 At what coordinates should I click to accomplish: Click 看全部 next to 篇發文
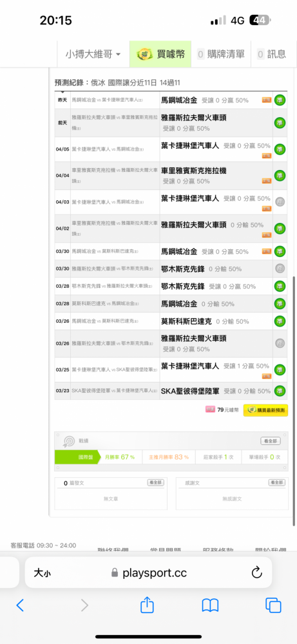(156, 482)
